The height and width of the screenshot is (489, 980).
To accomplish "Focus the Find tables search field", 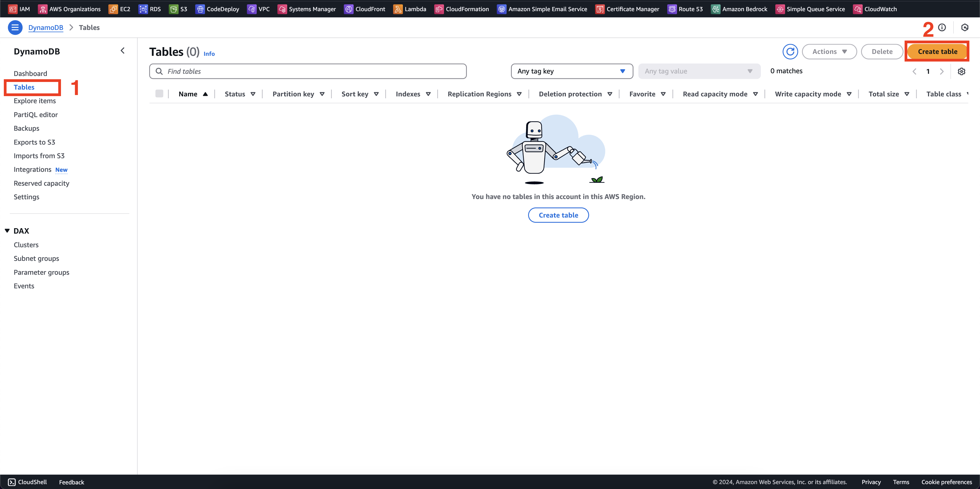I will [308, 71].
